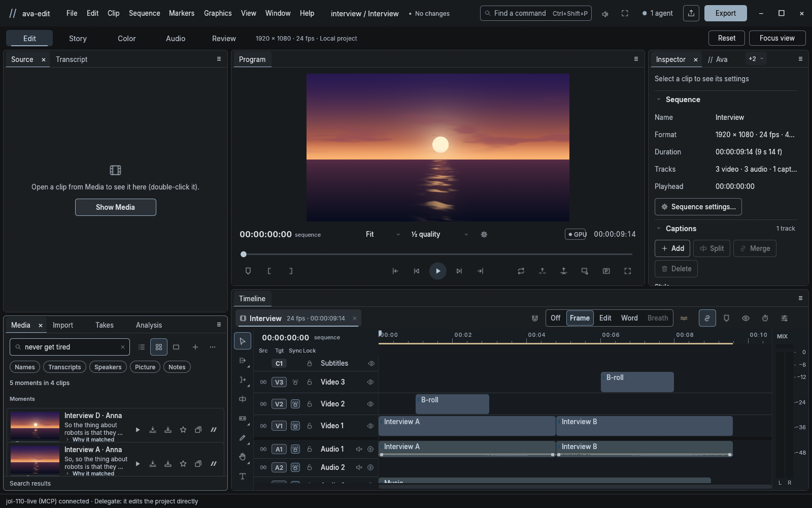Viewport: 812px width, 508px height.
Task: Toggle Subtitles track visibility
Action: click(x=371, y=364)
